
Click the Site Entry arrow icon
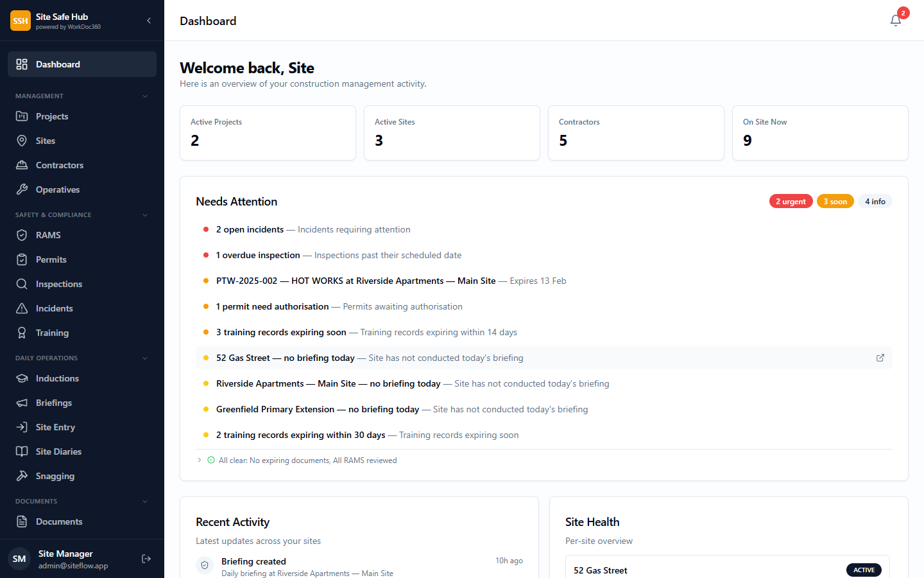click(22, 427)
